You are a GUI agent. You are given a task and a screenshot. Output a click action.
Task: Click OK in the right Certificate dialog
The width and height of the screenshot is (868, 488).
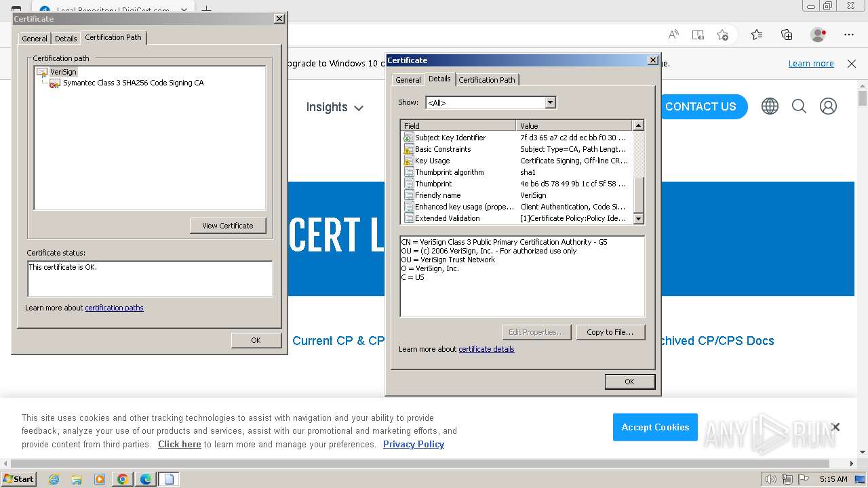pyautogui.click(x=629, y=382)
